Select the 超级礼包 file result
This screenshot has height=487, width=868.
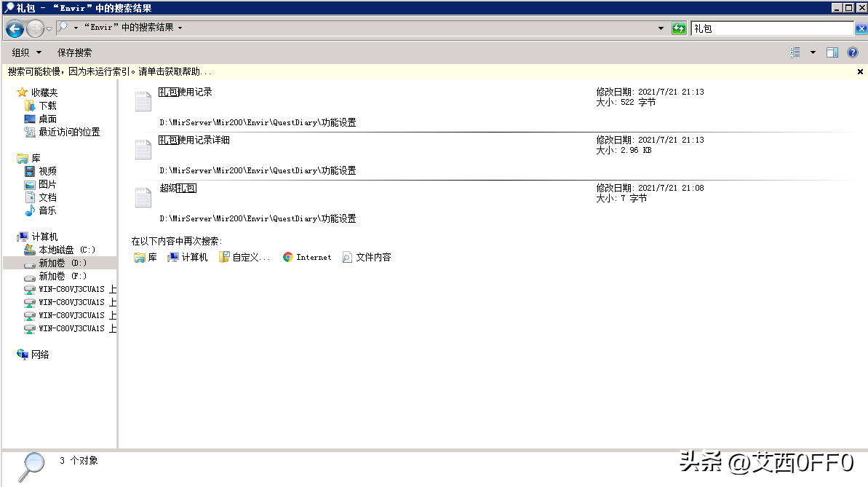(x=178, y=188)
